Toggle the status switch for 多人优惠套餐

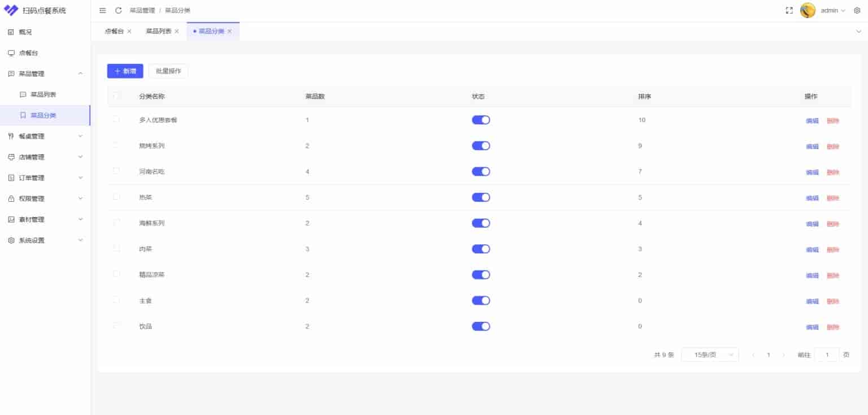click(x=481, y=120)
